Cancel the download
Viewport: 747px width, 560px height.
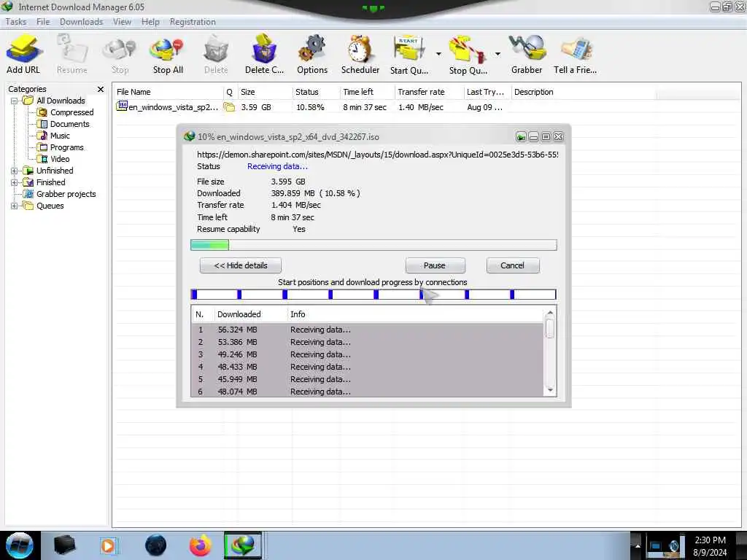point(513,265)
